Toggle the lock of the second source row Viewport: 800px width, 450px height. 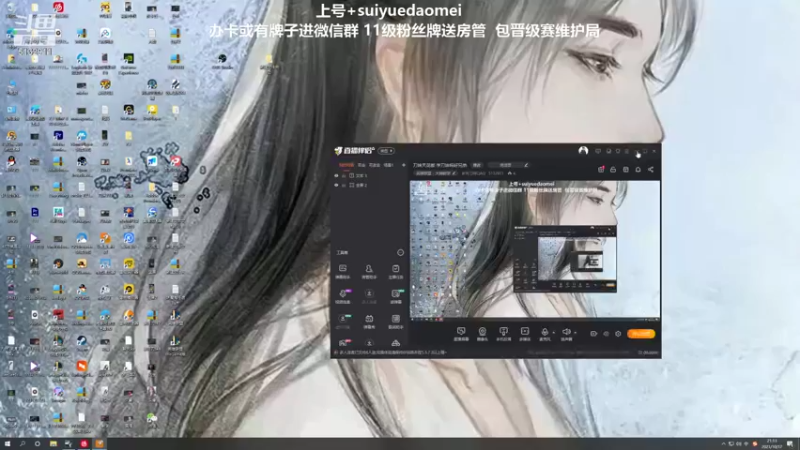coord(344,185)
